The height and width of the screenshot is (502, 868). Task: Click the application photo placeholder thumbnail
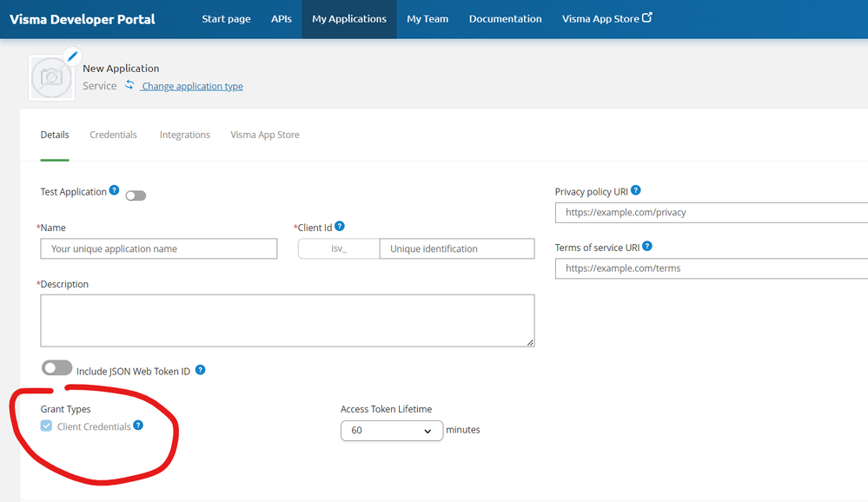pos(51,78)
